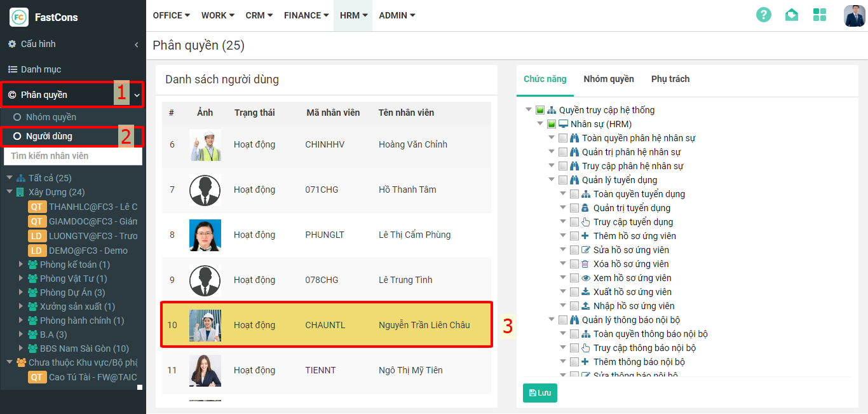The width and height of the screenshot is (868, 414).
Task: Click the user profile avatar
Action: point(854,15)
